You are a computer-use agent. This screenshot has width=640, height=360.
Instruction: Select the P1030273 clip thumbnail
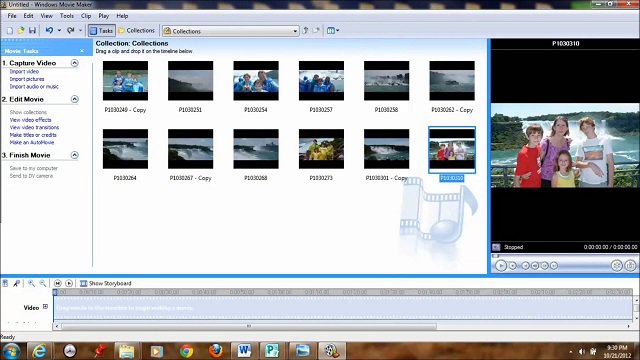pos(321,149)
